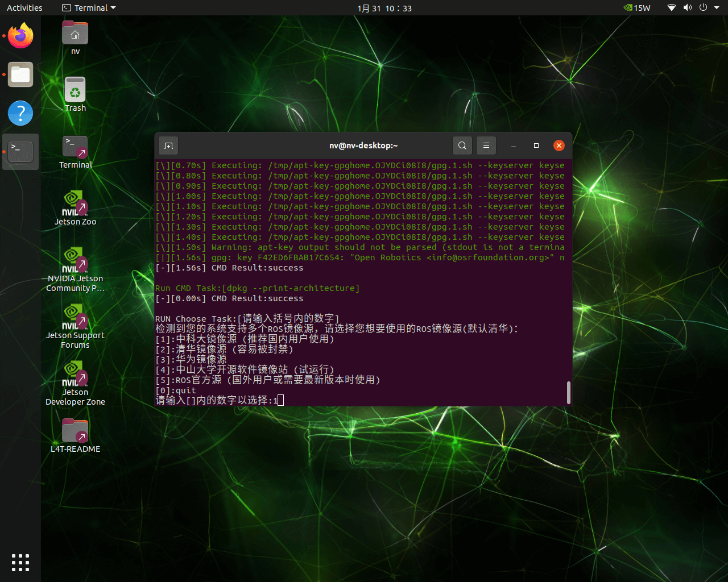Click the 15W NVIDIA power mode indicator
Viewport: 728px width, 582px height.
(637, 8)
